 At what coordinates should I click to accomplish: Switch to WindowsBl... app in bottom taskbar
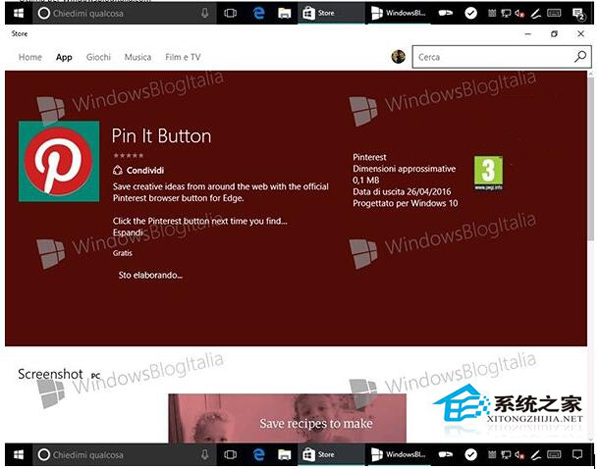pyautogui.click(x=398, y=454)
